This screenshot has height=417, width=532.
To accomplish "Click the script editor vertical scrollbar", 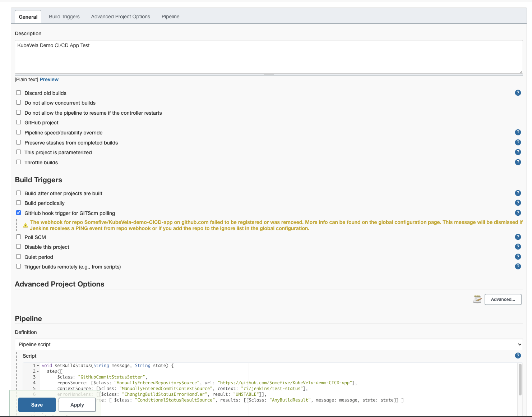I will (x=520, y=380).
